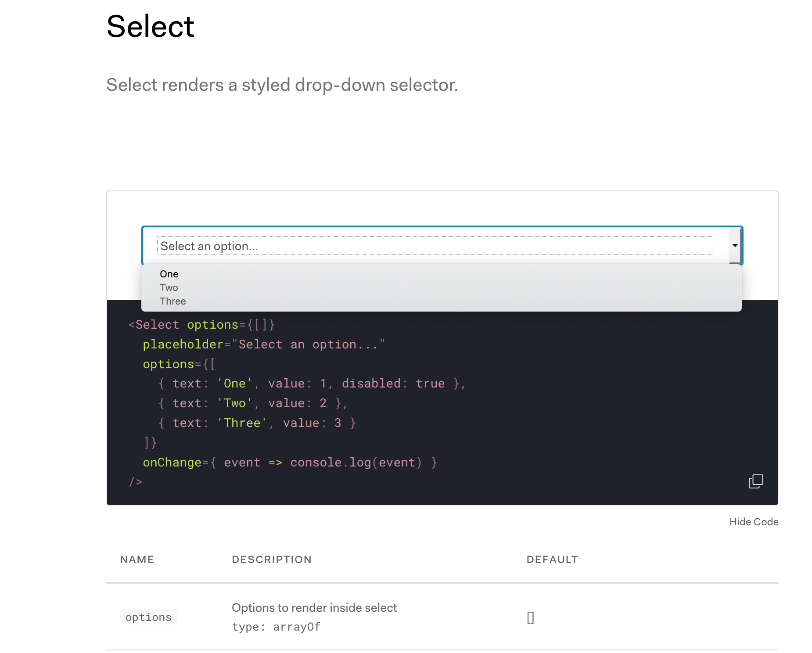Click the dropdown arrow on the select
The width and height of the screenshot is (812, 653).
pyautogui.click(x=734, y=246)
